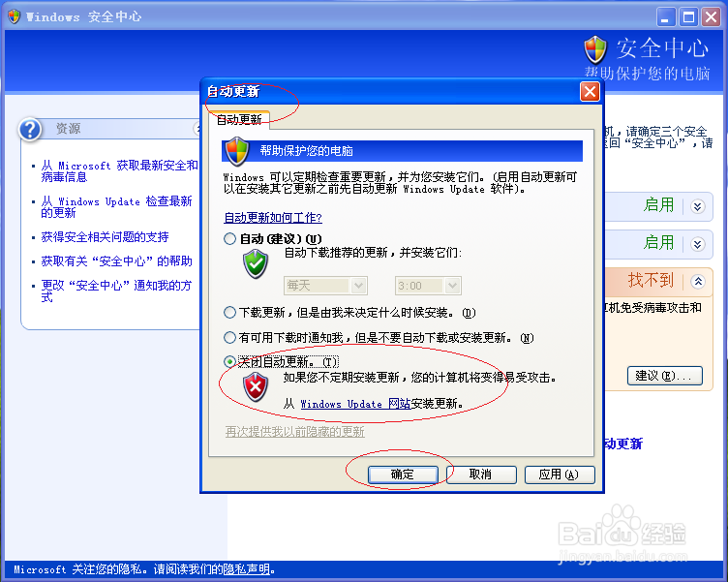Click the green check shield under Automatic option
The width and height of the screenshot is (728, 582).
coord(256,263)
